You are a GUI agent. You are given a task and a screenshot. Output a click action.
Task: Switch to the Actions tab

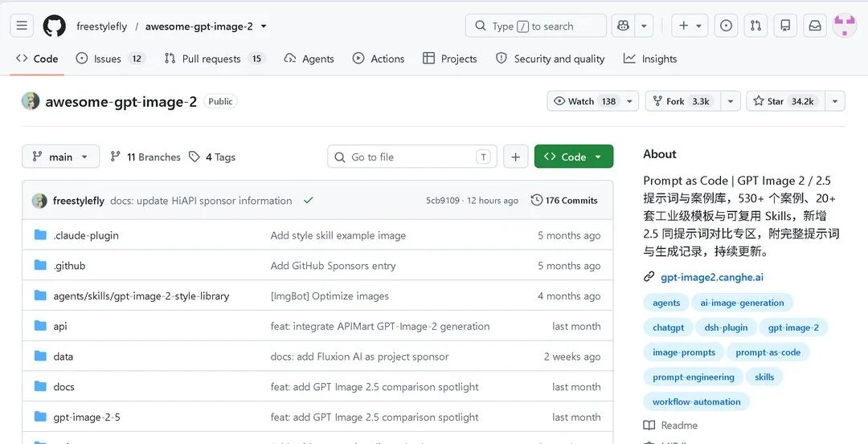point(379,59)
